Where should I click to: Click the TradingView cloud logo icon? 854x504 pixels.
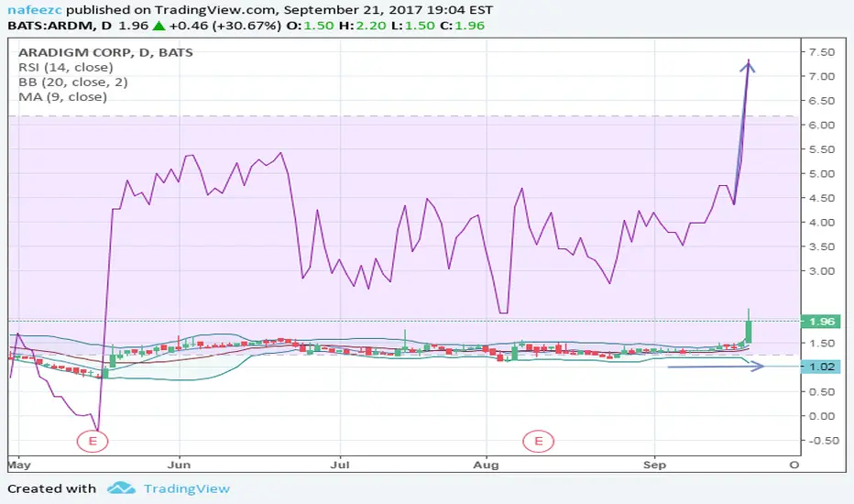[121, 488]
